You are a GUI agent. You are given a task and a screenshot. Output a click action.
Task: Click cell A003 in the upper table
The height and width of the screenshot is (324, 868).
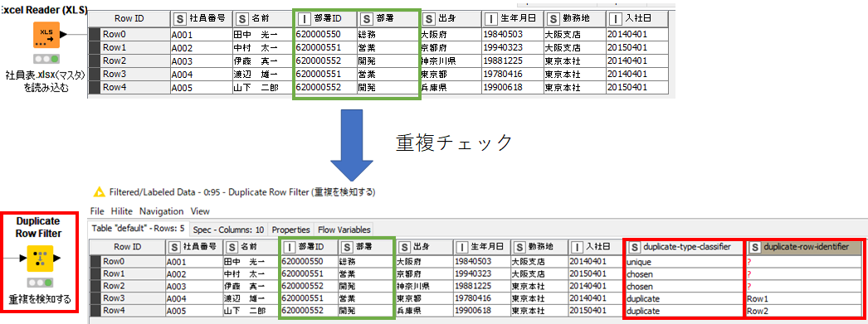tap(201, 60)
